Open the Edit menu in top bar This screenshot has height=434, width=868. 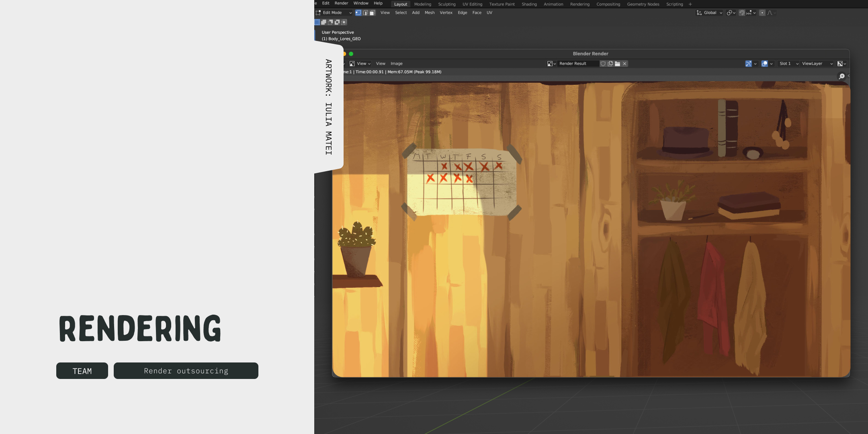(325, 3)
